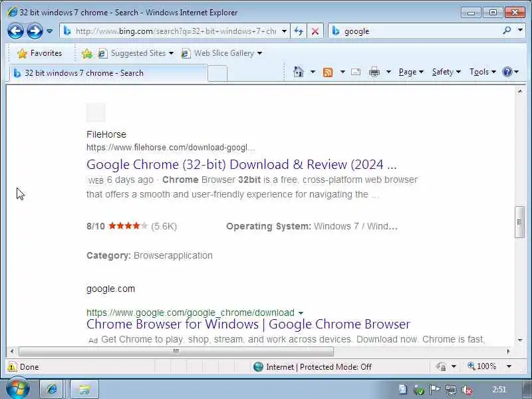Click the Print icon
This screenshot has width=532, height=399.
(374, 72)
